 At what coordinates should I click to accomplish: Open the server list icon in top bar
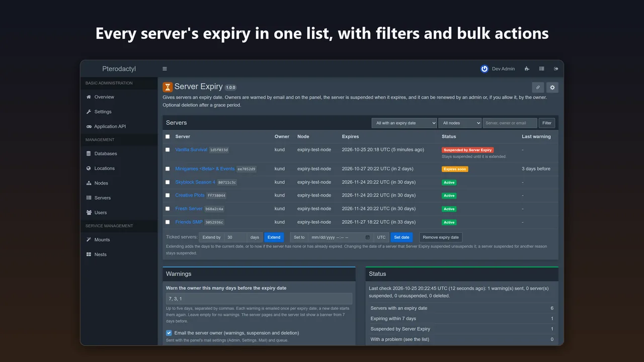coord(541,69)
